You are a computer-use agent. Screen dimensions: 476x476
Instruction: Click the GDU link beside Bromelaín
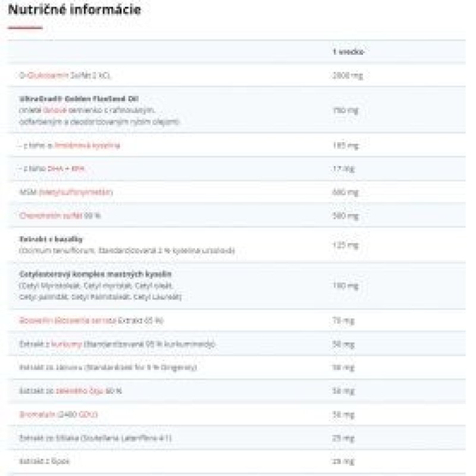click(89, 414)
